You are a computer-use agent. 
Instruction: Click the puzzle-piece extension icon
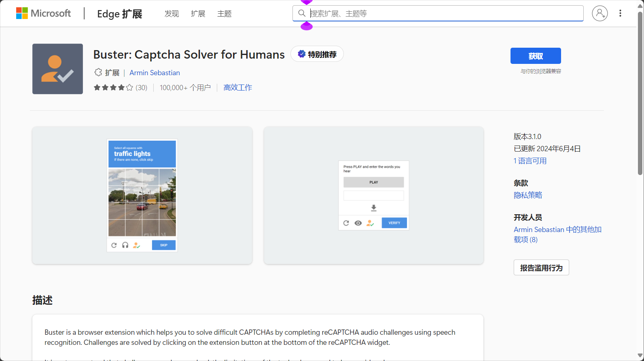click(98, 72)
